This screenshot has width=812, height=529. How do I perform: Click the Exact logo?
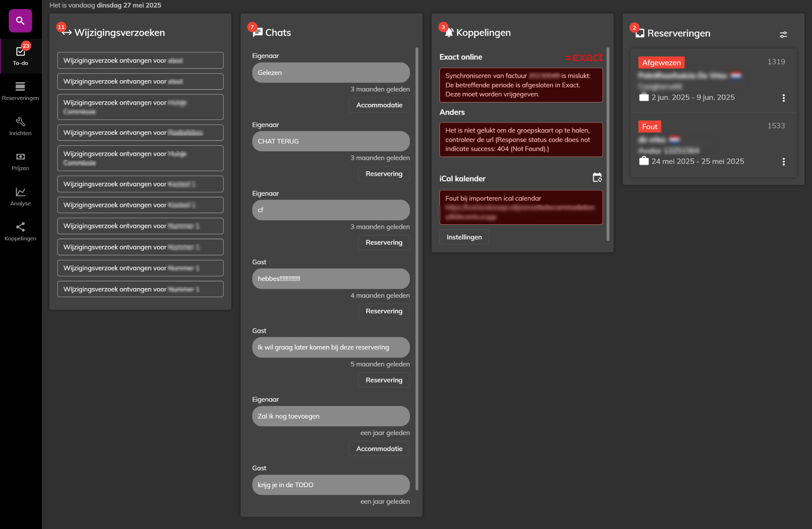point(583,57)
